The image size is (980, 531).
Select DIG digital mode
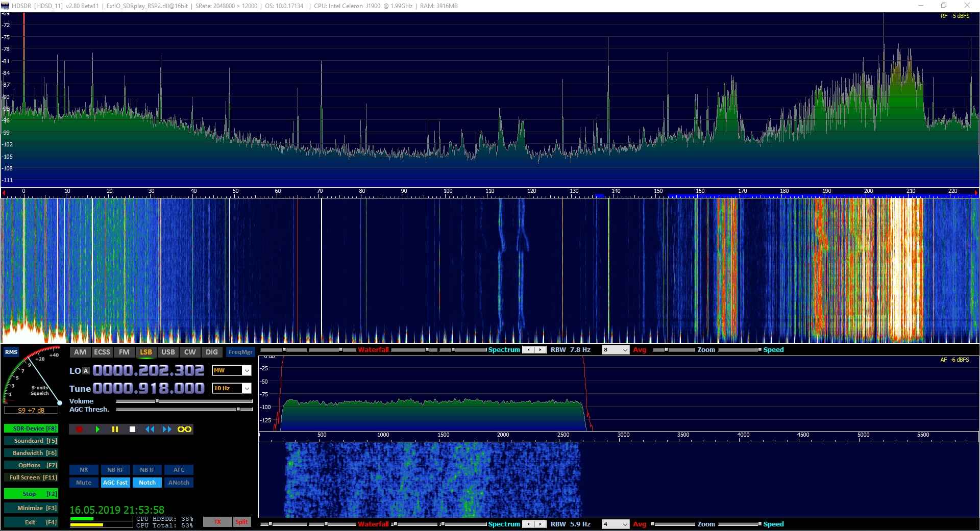click(212, 352)
